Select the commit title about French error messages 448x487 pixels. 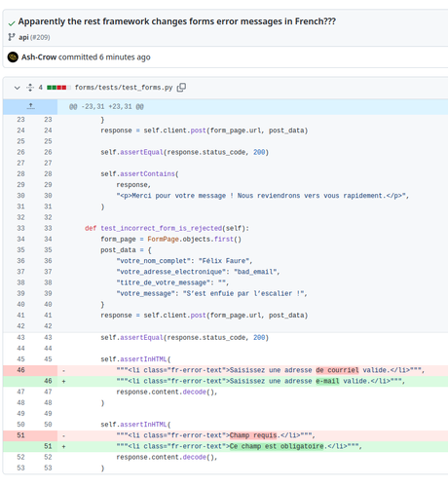coord(177,21)
